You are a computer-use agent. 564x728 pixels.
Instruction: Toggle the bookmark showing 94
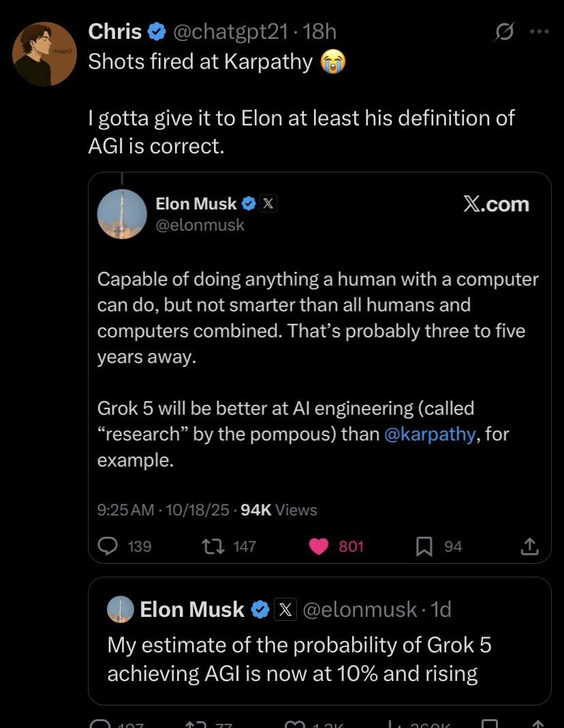point(424,546)
